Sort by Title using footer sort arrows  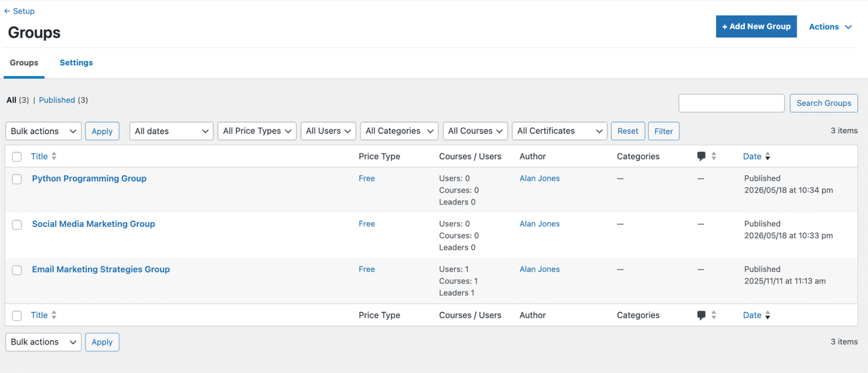pos(54,315)
